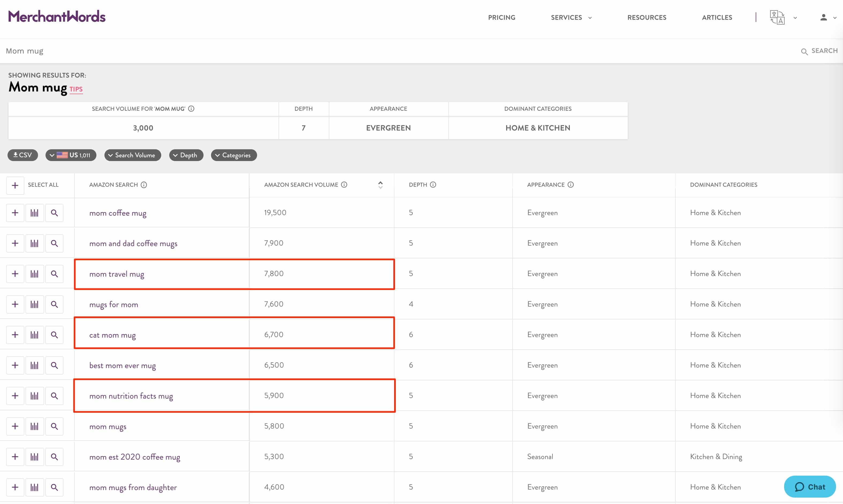Open the Search Volume filter dropdown

point(132,155)
